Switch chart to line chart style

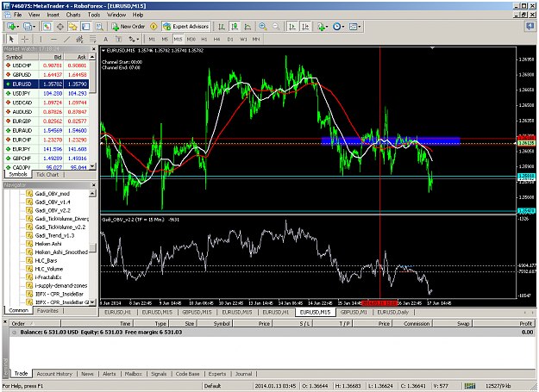click(248, 27)
